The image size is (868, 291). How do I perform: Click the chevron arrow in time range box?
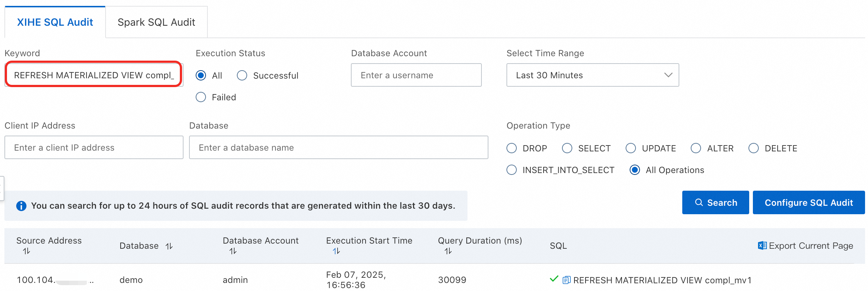tap(668, 75)
